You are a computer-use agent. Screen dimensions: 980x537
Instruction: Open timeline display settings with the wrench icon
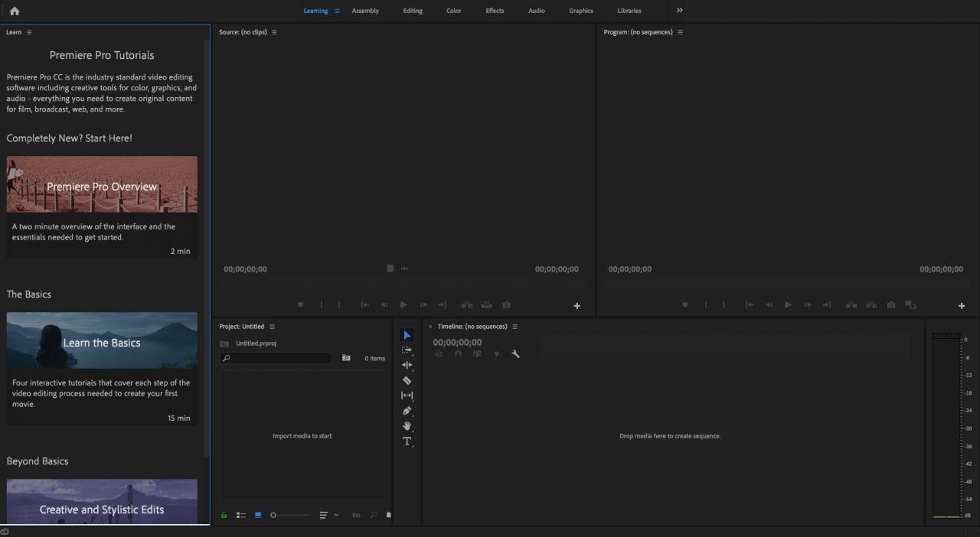coord(515,353)
